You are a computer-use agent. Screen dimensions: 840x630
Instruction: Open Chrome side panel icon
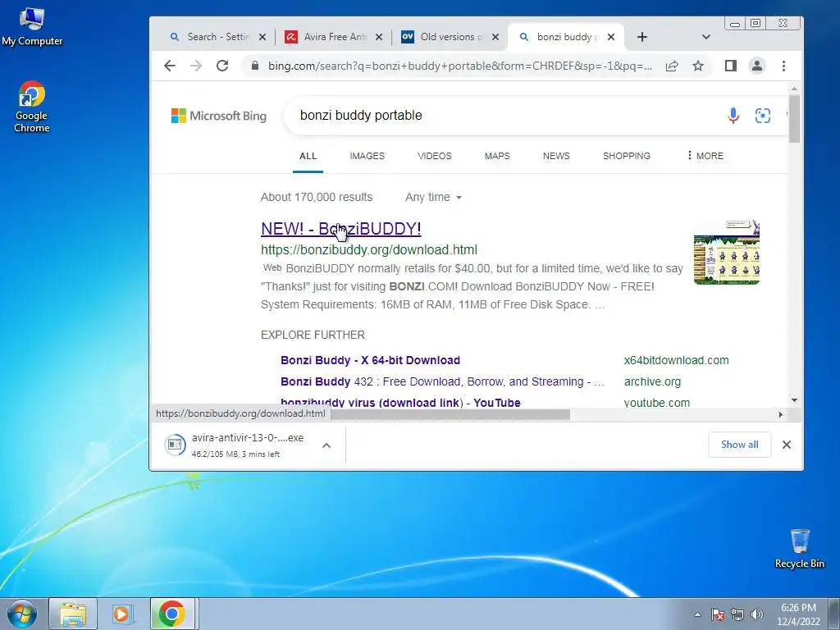(x=731, y=66)
